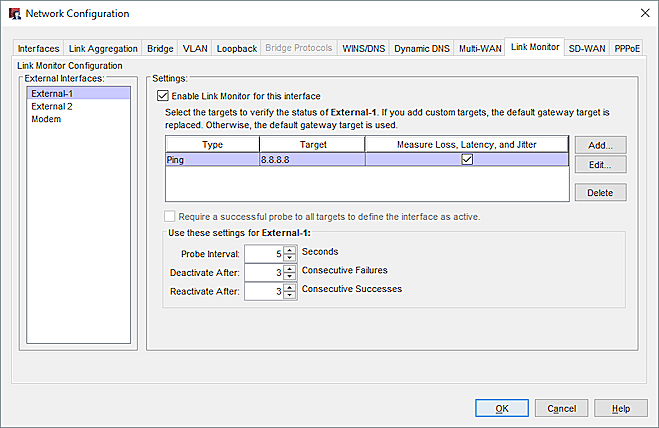Open the Multi-WAN tab
The height and width of the screenshot is (428, 659).
pyautogui.click(x=480, y=47)
